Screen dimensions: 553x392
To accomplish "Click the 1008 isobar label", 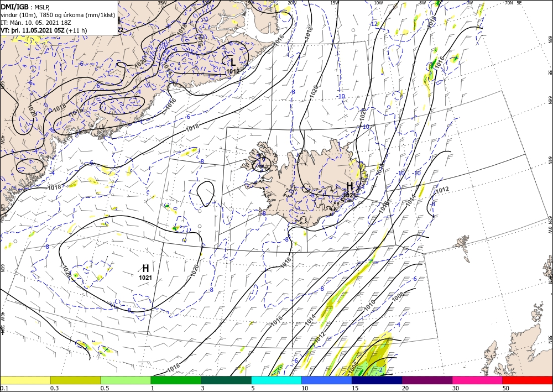I will point(398,297).
